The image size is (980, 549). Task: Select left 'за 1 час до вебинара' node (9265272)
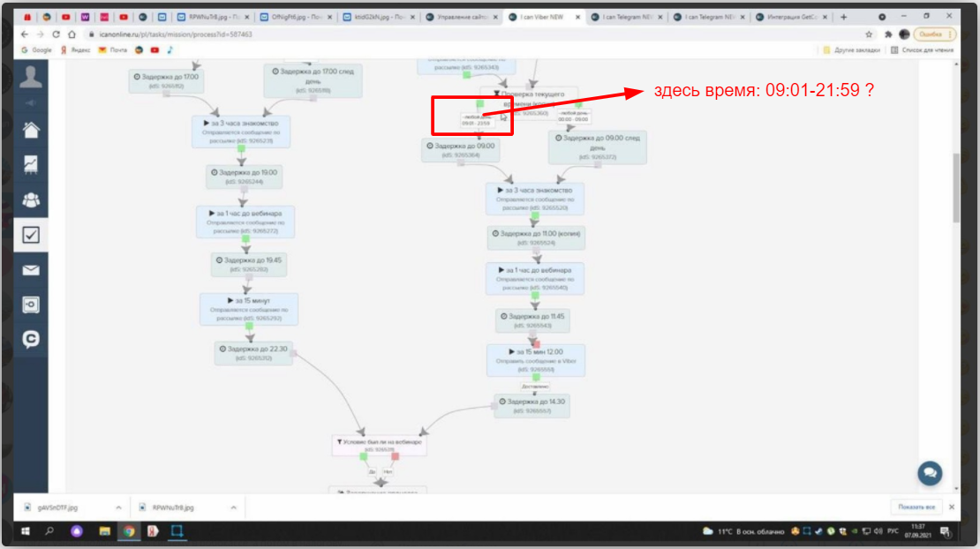[x=245, y=222]
